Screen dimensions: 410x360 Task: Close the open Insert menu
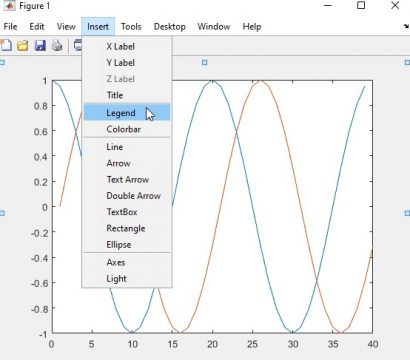(98, 27)
